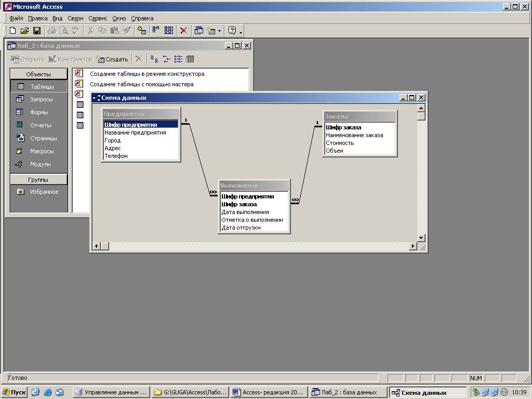Select 'Шифр предприятия' field in Предприятия table

[x=141, y=125]
